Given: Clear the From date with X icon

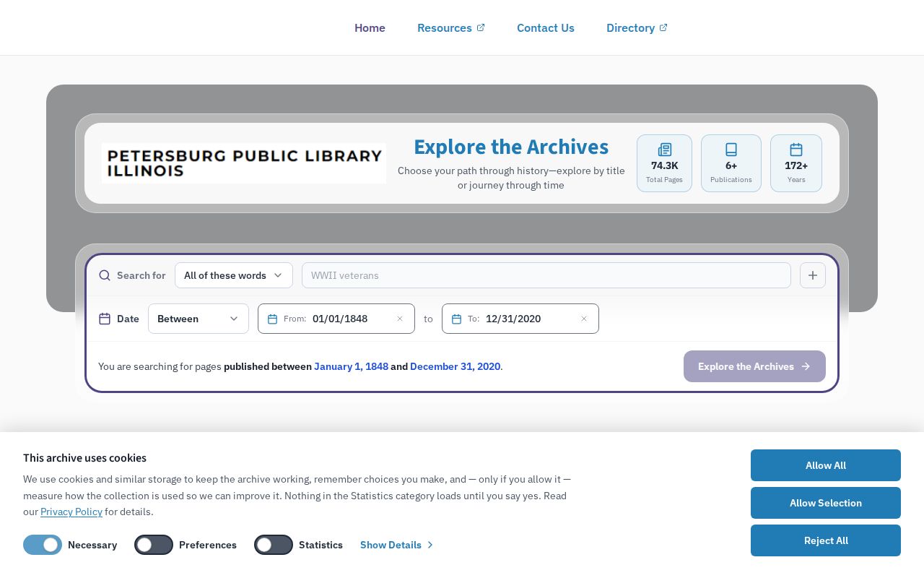Looking at the screenshot, I should [x=400, y=319].
